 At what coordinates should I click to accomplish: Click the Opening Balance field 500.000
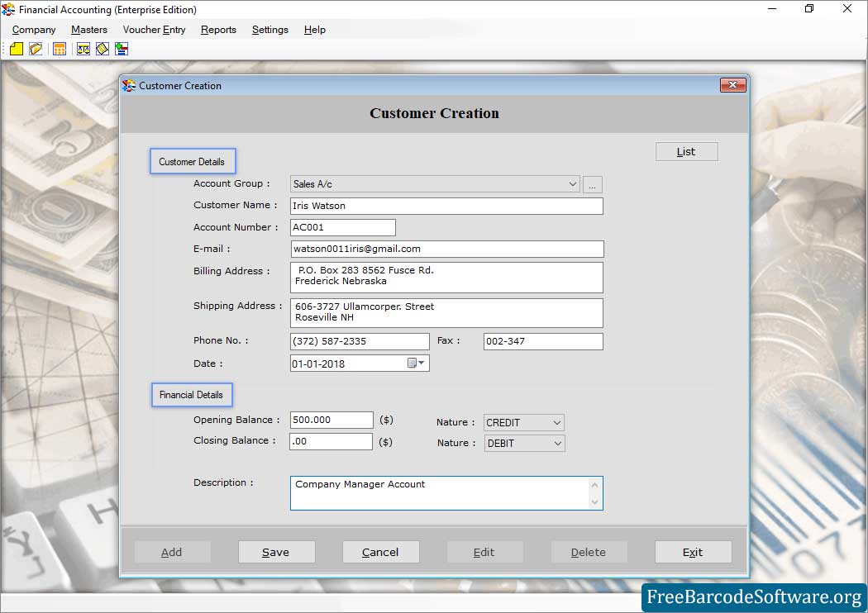coord(331,420)
